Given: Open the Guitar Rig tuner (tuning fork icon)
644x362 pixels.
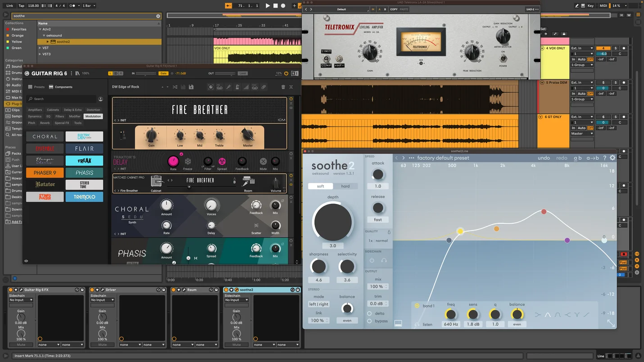Looking at the screenshot, I should pos(228,87).
